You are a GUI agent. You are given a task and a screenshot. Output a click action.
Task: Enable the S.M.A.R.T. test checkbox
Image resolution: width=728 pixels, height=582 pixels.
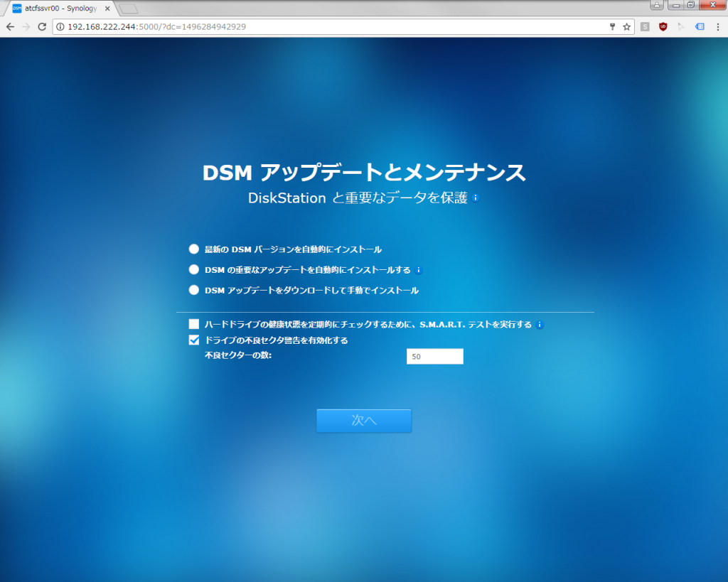[x=194, y=324]
